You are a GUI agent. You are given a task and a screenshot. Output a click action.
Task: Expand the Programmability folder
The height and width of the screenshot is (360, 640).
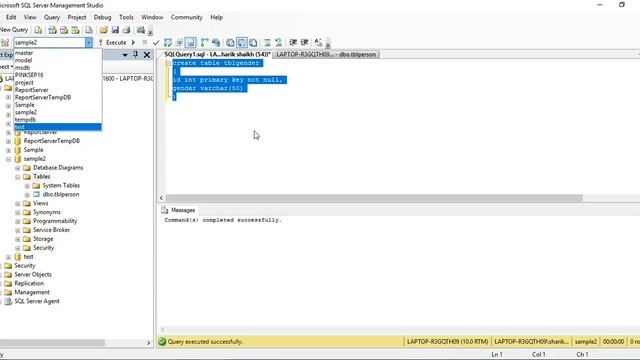[x=18, y=222]
